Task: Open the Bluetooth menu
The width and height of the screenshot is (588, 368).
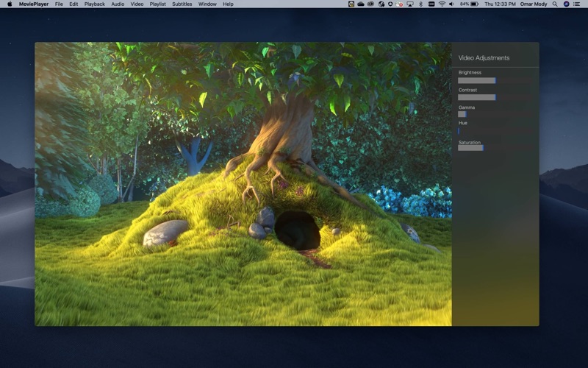Action: point(420,4)
